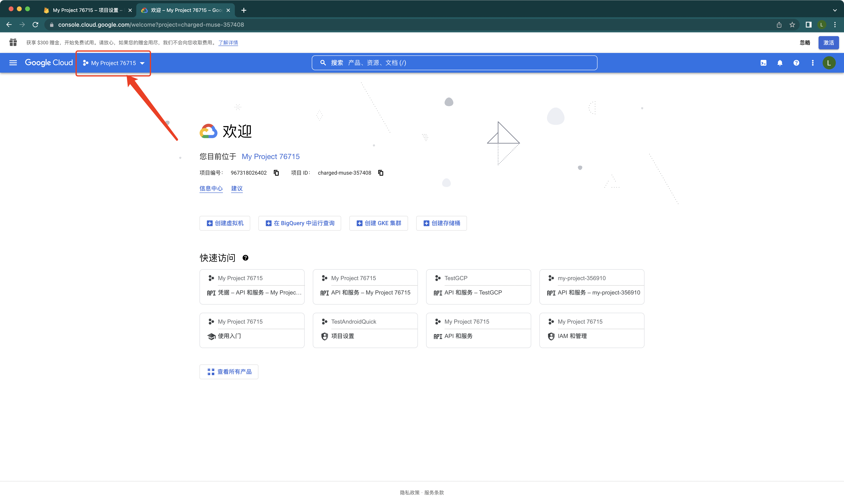This screenshot has width=844, height=504.
Task: Activate Cloud Shell terminal icon
Action: point(764,63)
